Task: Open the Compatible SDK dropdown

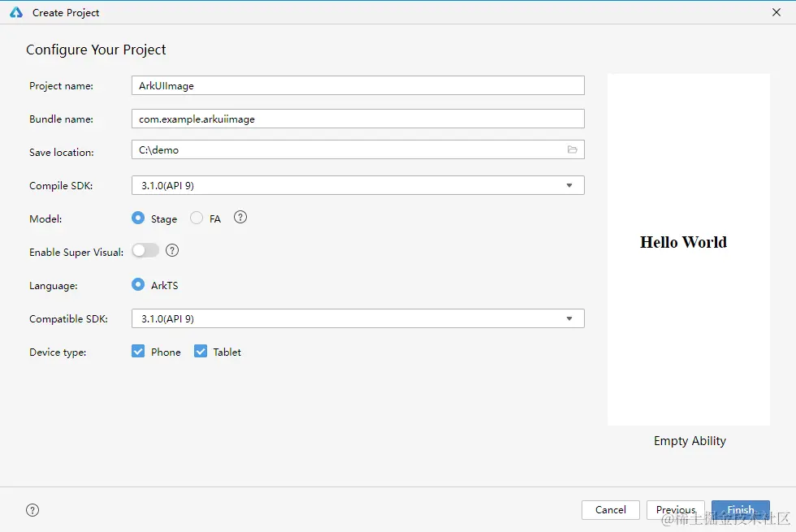Action: [x=358, y=318]
